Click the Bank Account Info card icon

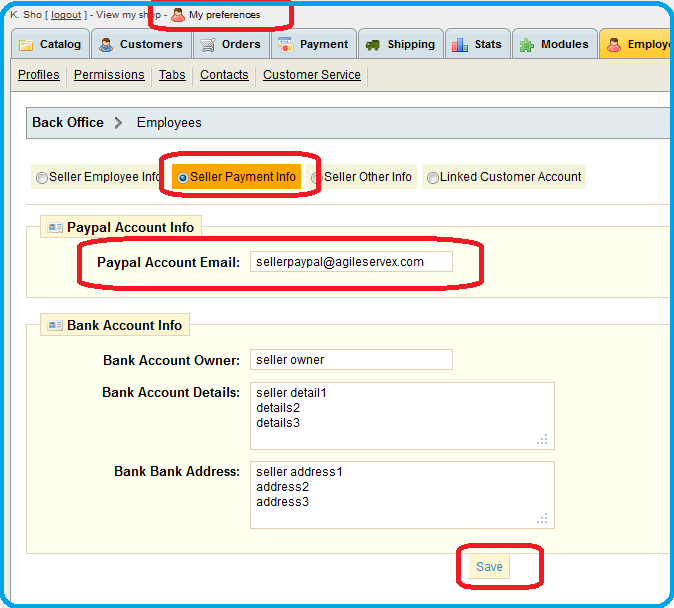point(55,325)
